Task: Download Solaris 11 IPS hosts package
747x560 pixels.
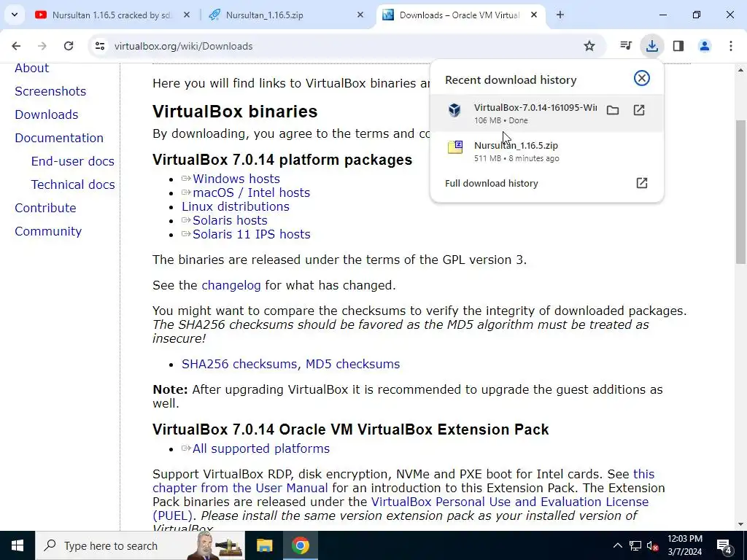Action: 252,234
